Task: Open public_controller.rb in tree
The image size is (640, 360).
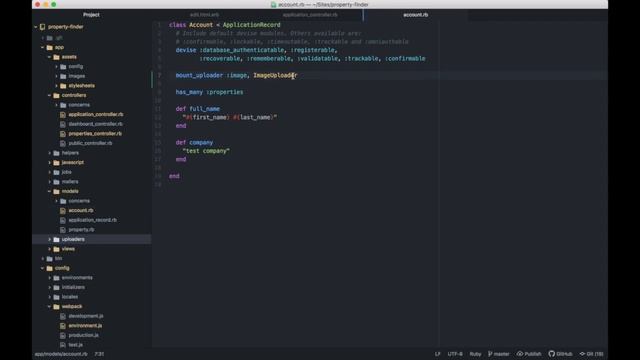Action: pyautogui.click(x=90, y=143)
